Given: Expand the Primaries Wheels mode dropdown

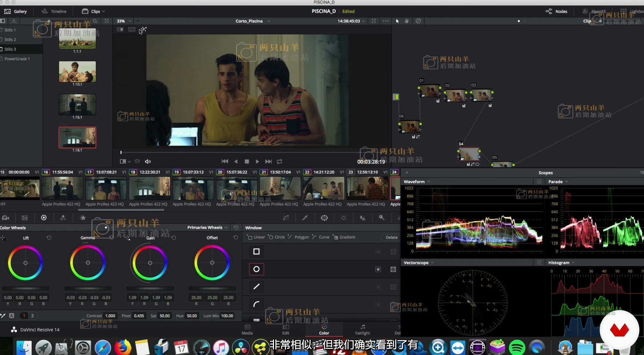Looking at the screenshot, I should 207,228.
